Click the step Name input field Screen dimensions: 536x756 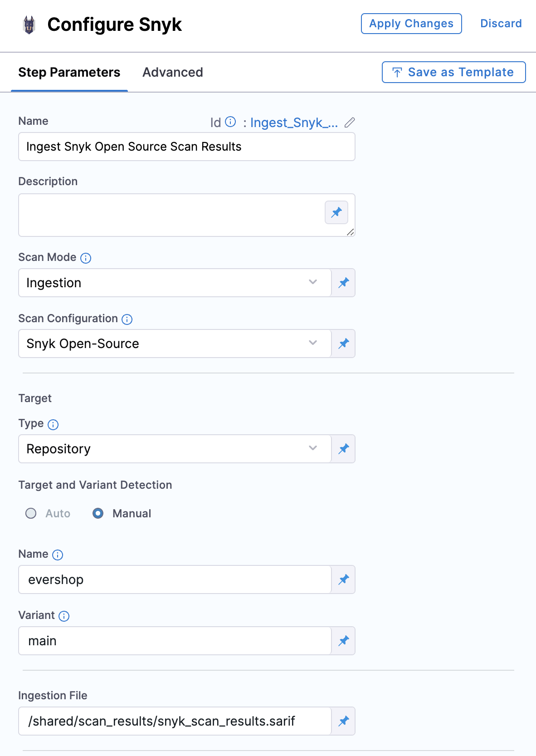(186, 147)
